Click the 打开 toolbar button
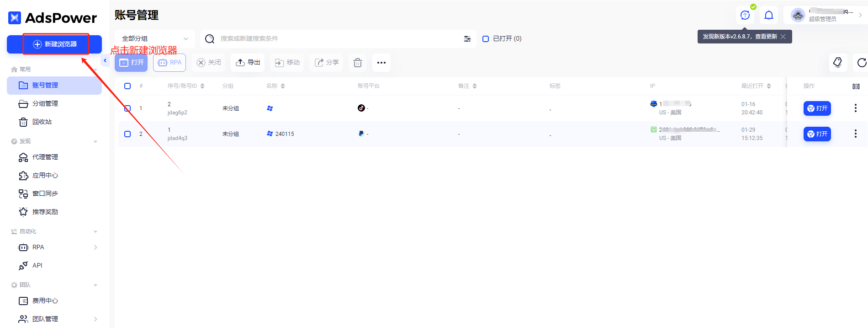868x328 pixels. point(131,63)
